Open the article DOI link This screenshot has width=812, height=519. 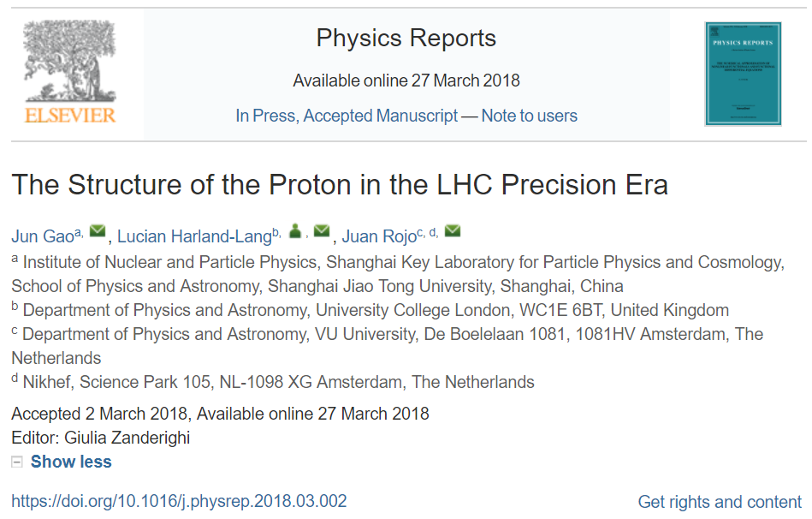click(x=179, y=501)
